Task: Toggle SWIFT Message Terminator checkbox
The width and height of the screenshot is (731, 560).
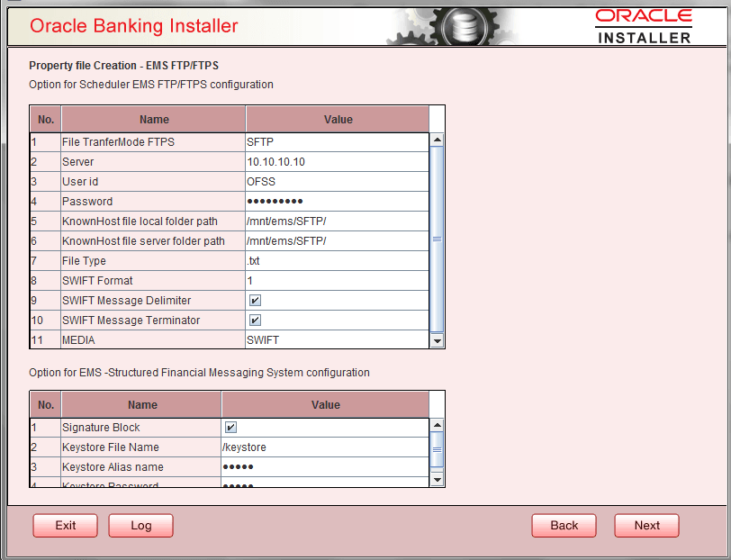Action: pos(255,321)
